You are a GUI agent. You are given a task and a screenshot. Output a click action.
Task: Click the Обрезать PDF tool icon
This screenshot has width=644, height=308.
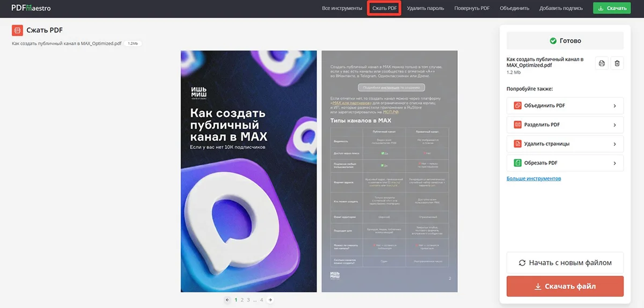[x=518, y=163]
